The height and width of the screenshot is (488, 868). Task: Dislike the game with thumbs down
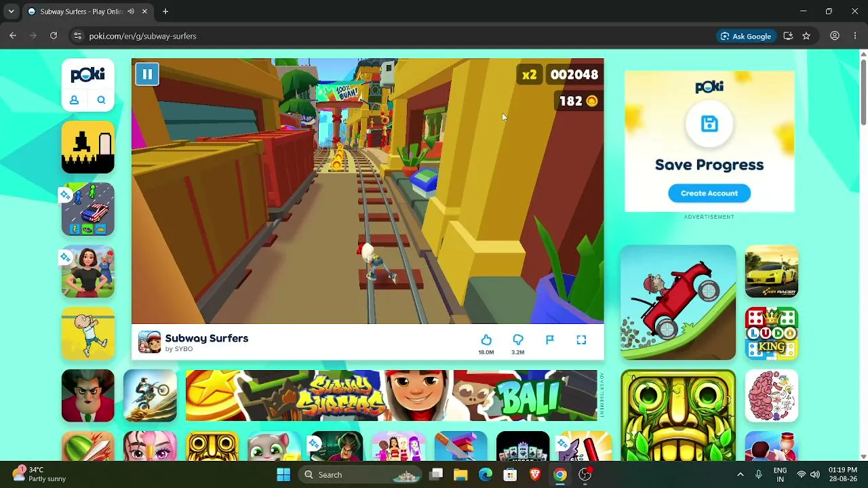(518, 340)
